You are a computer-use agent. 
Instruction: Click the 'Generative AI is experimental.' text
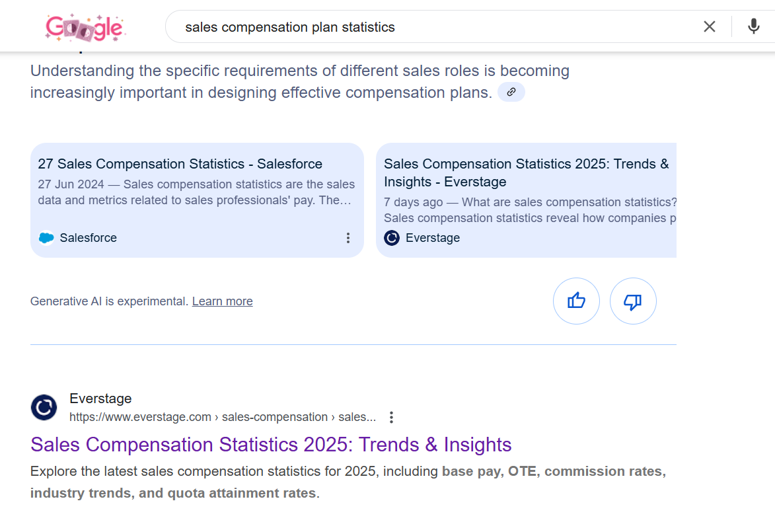[x=109, y=301]
